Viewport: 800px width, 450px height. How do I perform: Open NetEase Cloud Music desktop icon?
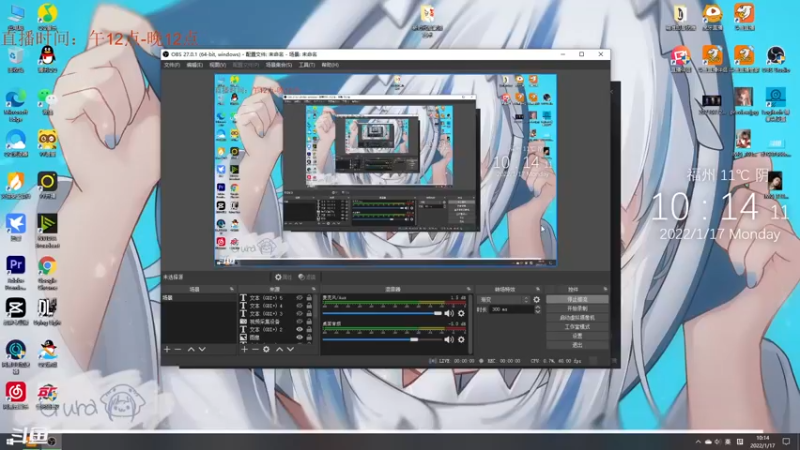point(15,396)
